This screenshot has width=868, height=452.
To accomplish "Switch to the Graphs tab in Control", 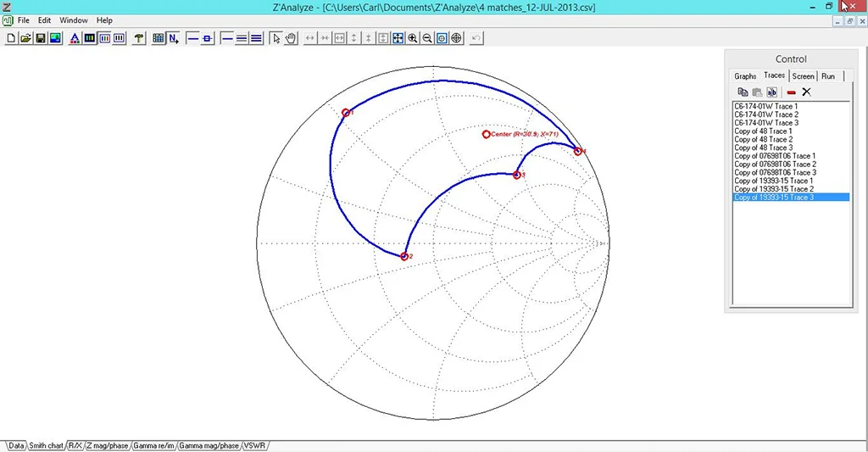I will pos(745,75).
